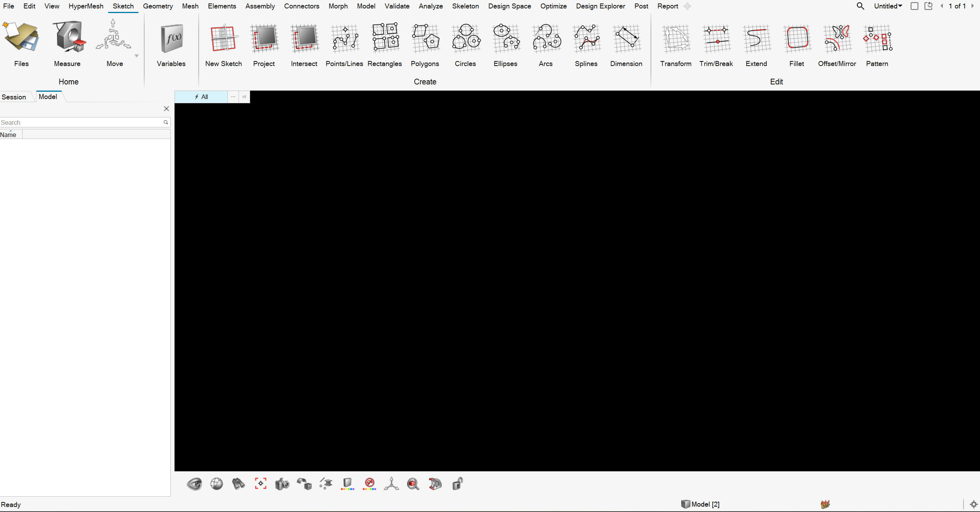
Task: Select the Splines tool
Action: [x=586, y=44]
